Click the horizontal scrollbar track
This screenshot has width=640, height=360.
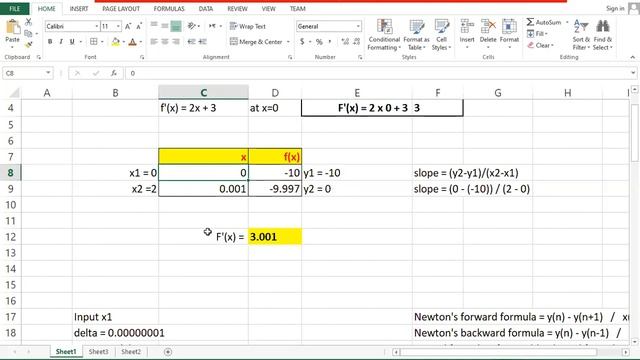pos(510,352)
